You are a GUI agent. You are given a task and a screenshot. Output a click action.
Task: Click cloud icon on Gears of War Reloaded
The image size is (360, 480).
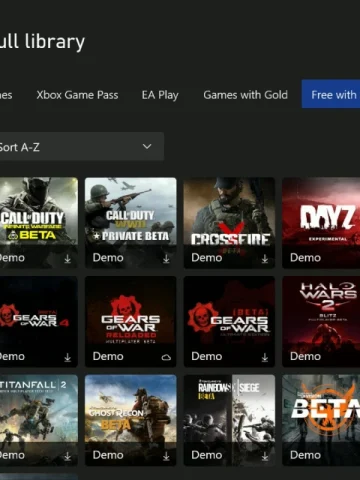166,357
